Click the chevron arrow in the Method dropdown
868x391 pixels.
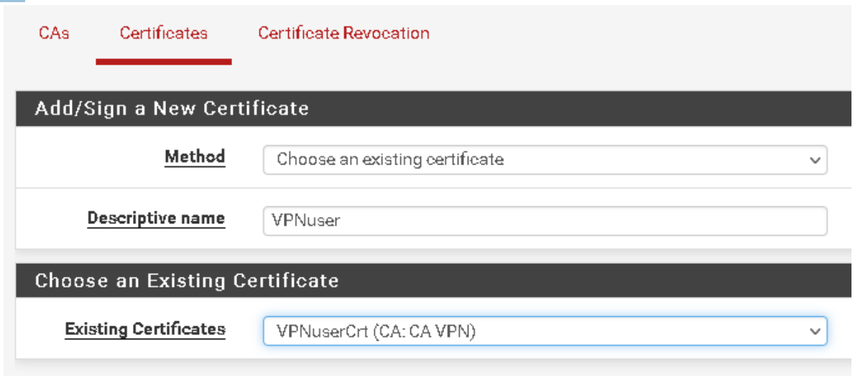coord(815,160)
